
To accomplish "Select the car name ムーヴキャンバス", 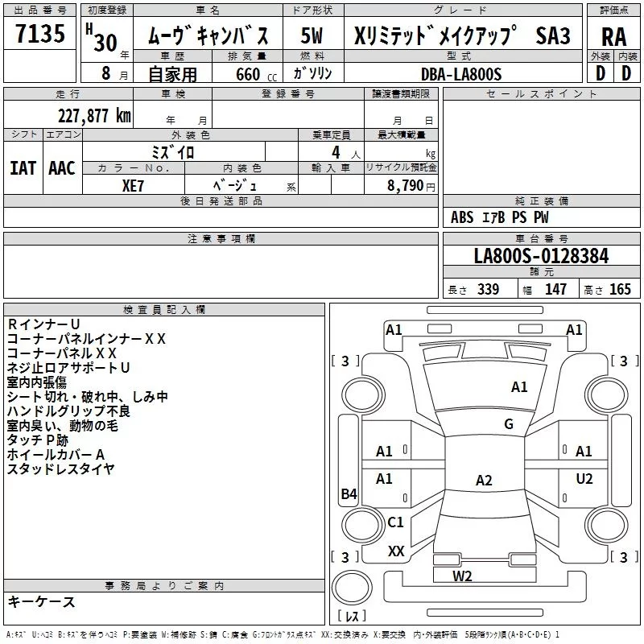I will 208,35.
